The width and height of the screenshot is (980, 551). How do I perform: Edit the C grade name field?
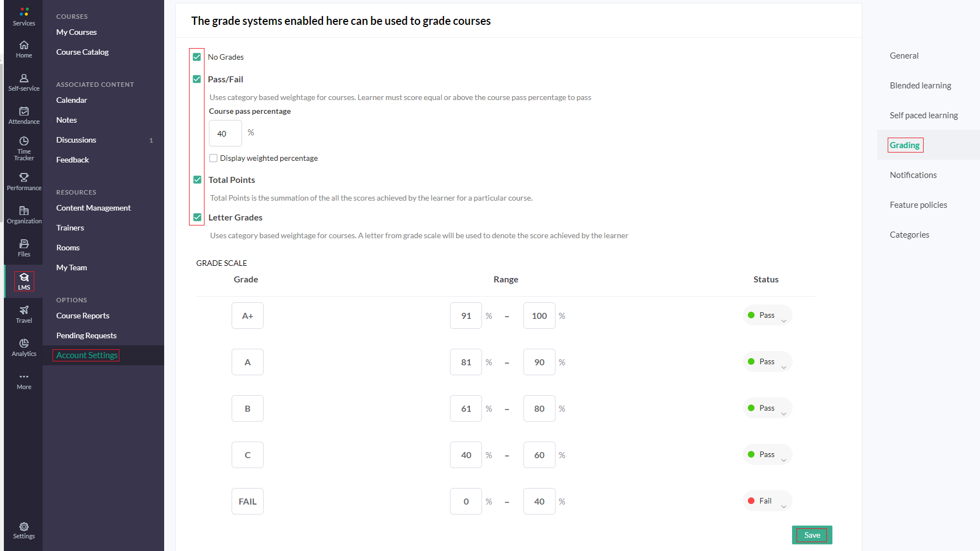point(248,455)
